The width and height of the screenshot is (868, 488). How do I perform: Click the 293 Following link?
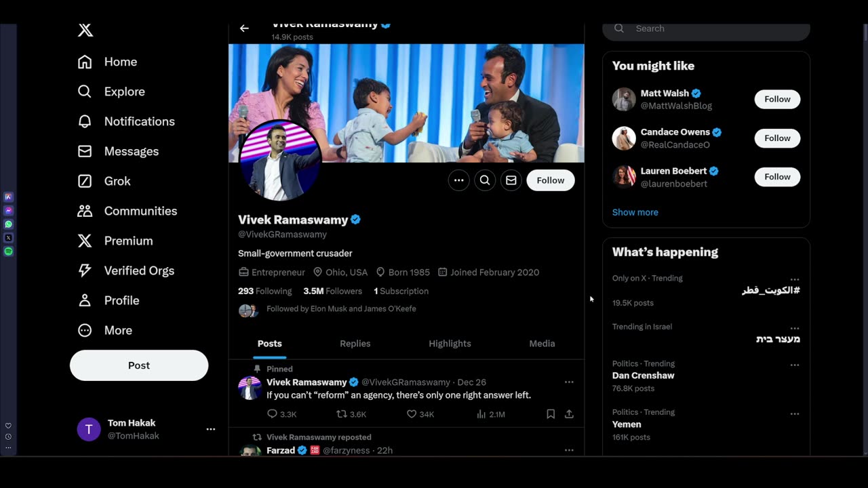pos(264,291)
